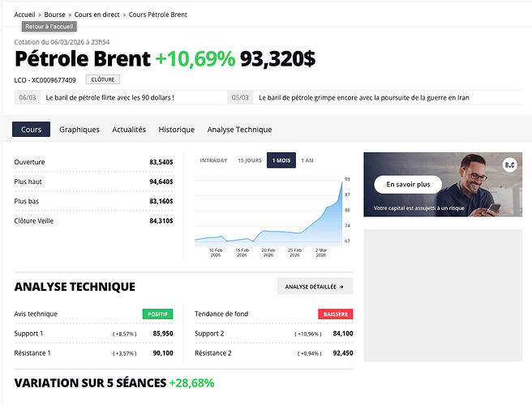Change the chart period to 1 AN
This screenshot has width=532, height=405.
coord(307,160)
